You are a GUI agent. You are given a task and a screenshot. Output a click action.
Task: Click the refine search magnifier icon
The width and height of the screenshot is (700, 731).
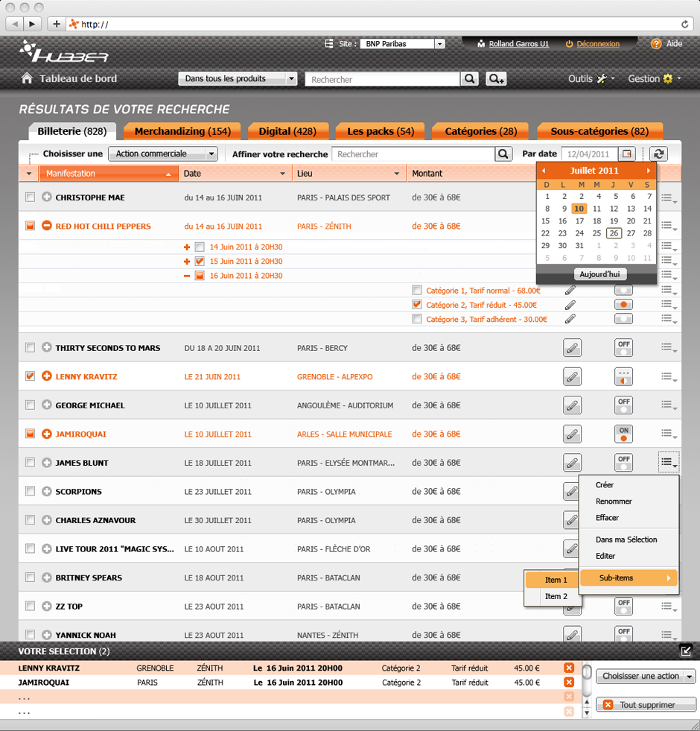503,154
